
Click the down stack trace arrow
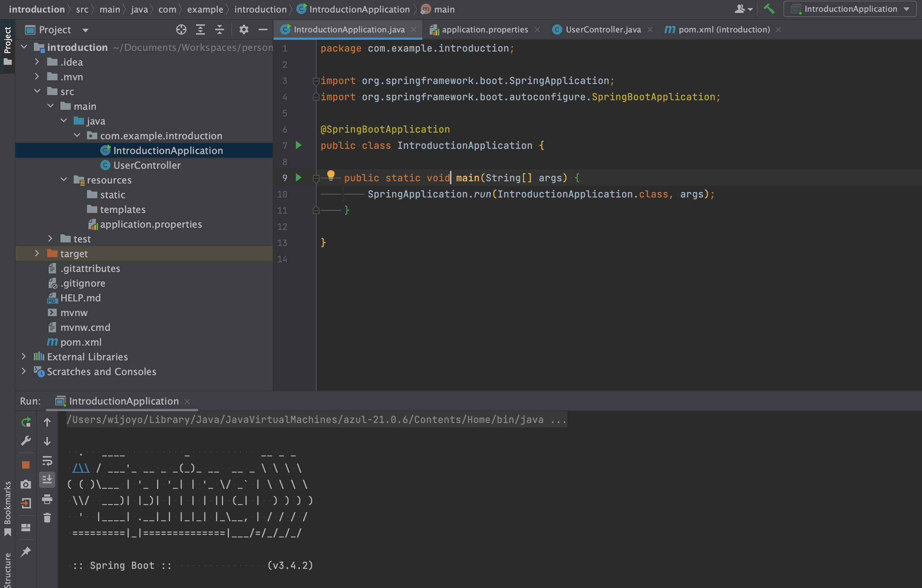click(47, 441)
